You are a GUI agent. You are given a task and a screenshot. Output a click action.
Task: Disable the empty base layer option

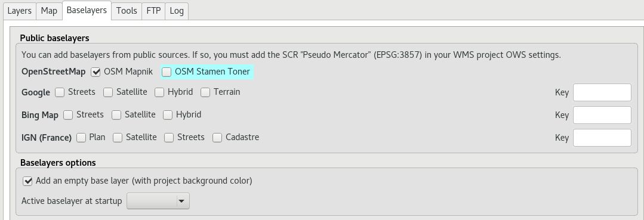(x=27, y=181)
